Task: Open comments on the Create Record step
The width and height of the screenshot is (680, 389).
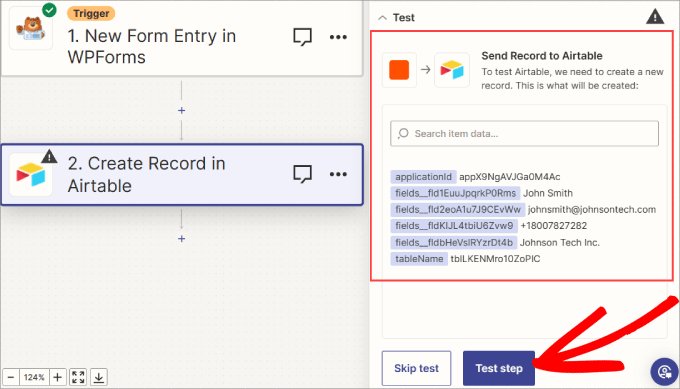Action: tap(302, 174)
